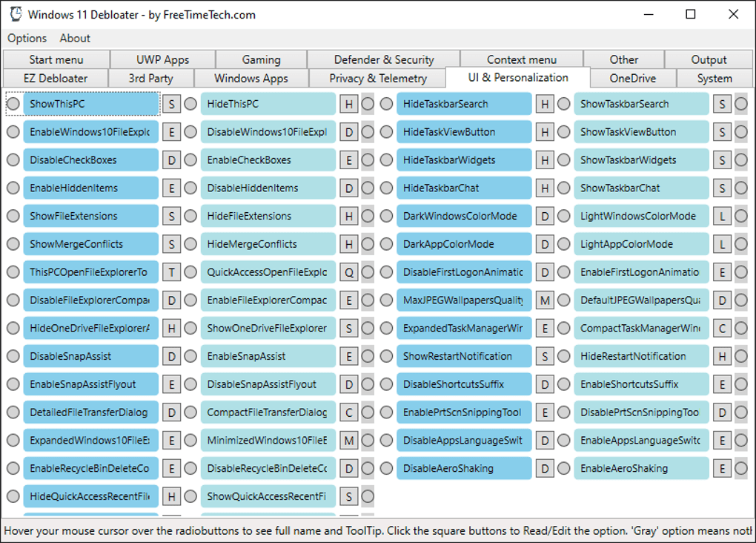This screenshot has width=756, height=543.
Task: Click the C button beside CompactTaskManagerWindow
Action: pos(722,328)
